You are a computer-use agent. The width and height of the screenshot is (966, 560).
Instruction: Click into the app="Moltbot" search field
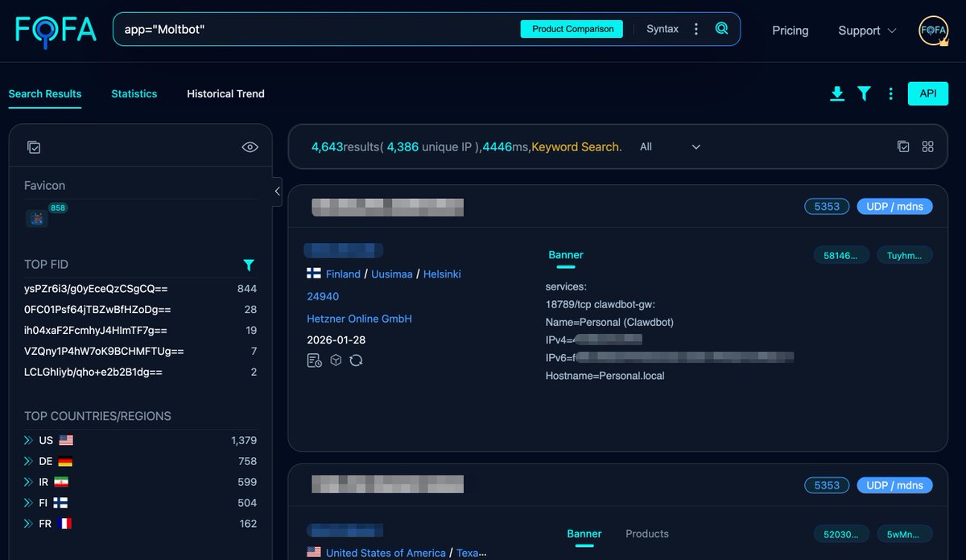pyautogui.click(x=318, y=29)
